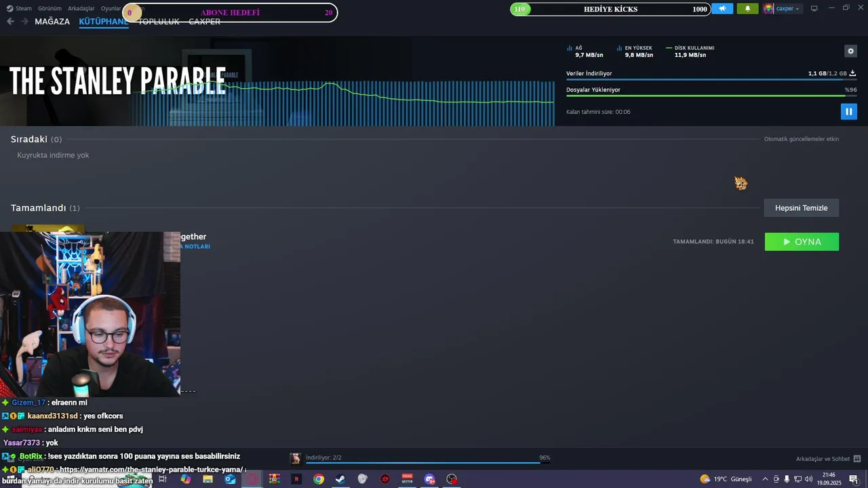Click THE STANLEY PARABLE title banner
Viewport: 868px width, 488px height.
pyautogui.click(x=117, y=81)
